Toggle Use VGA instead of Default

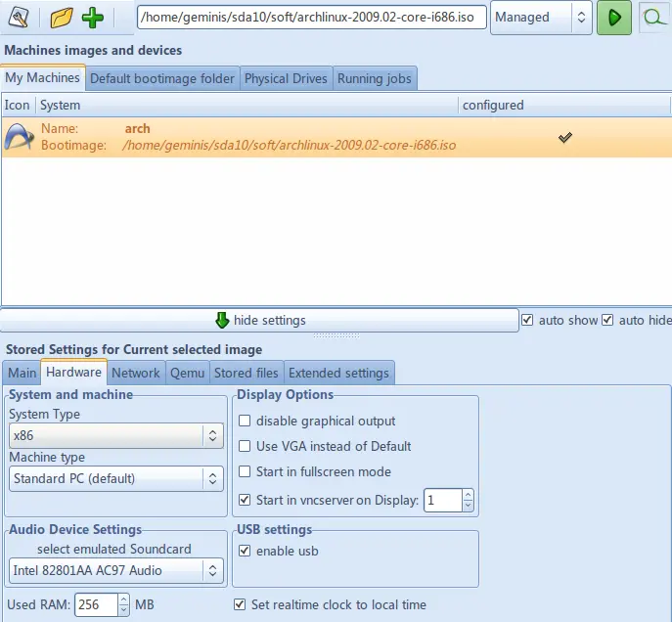[245, 447]
